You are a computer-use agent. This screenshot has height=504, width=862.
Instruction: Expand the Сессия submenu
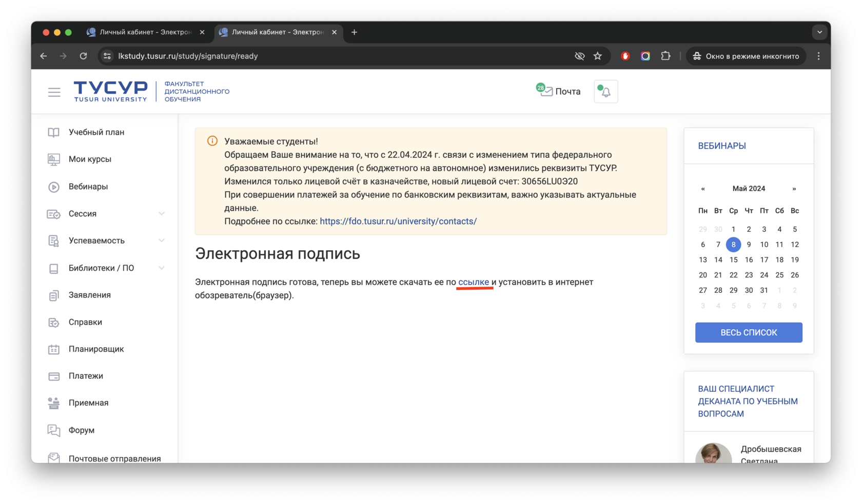(161, 214)
